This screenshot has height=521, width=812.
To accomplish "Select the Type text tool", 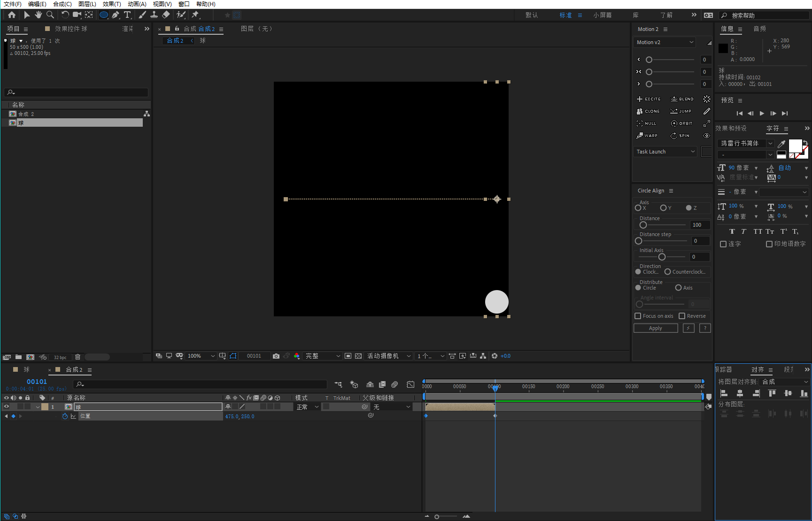I will coord(127,15).
